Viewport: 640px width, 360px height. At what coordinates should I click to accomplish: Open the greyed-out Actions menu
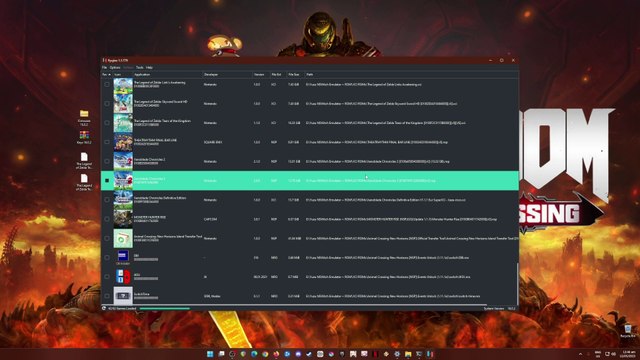(128, 67)
